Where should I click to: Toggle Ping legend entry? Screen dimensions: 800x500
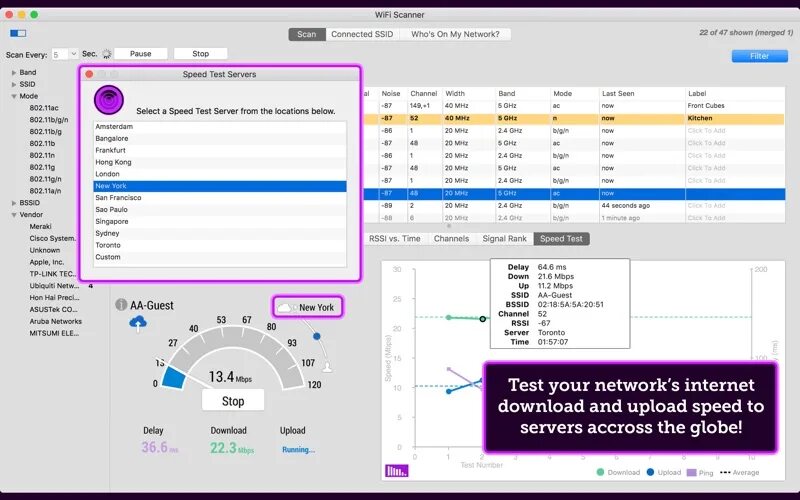click(700, 472)
